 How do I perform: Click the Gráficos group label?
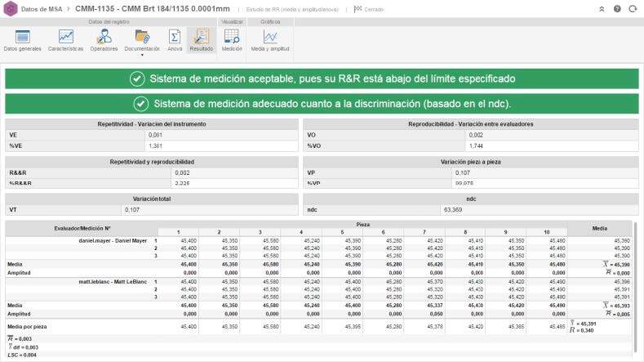tap(270, 22)
